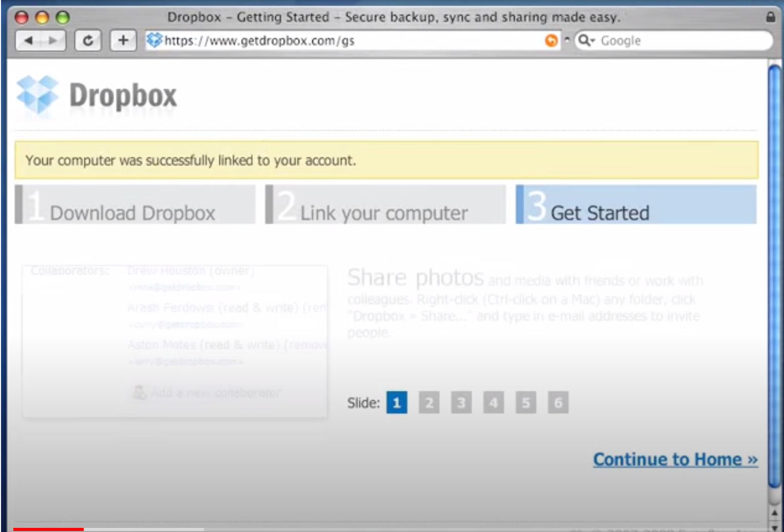Screen dimensions: 784x532
Task: Click the scrollbar up arrow
Action: [775, 512]
